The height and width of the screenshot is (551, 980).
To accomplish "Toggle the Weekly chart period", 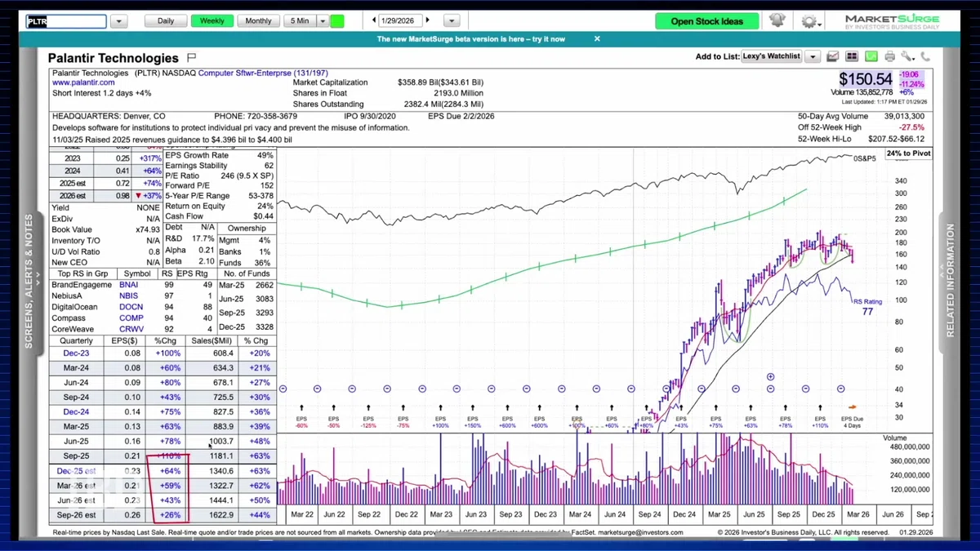I will (212, 21).
